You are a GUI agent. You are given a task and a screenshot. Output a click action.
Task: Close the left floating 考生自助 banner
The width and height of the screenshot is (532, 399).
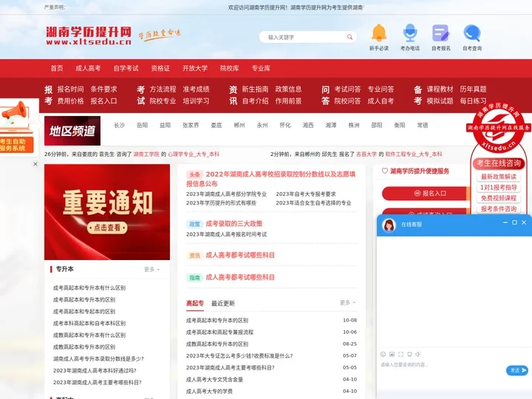click(35, 164)
